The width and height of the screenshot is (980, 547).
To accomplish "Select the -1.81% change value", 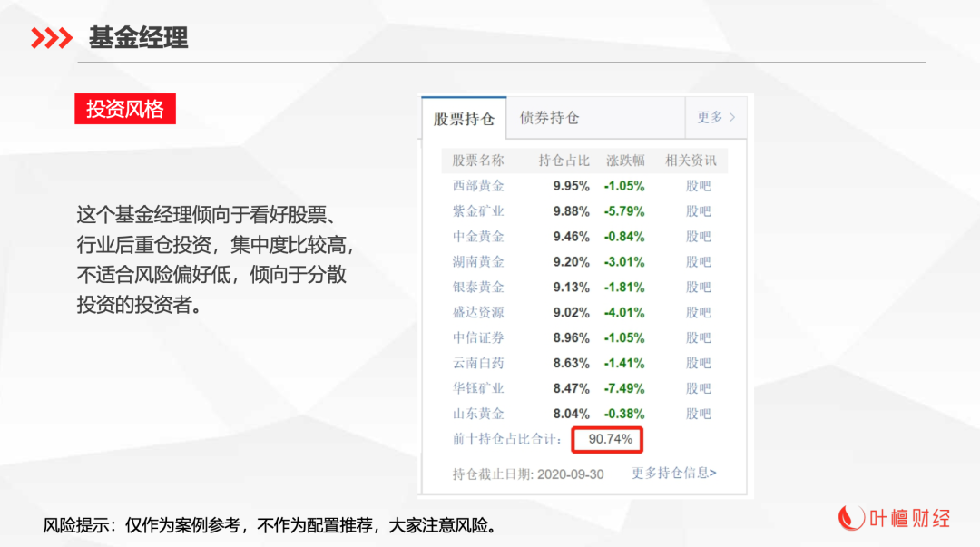I will [623, 288].
